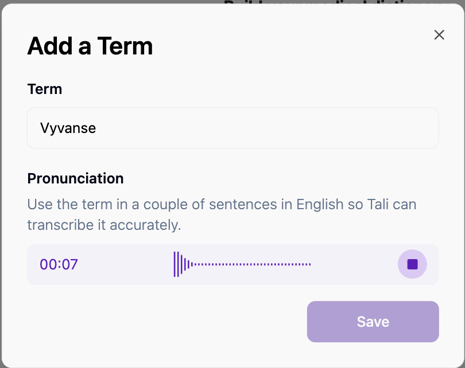Click the 'Pronunciation' section label
The image size is (465, 368).
[x=75, y=178]
